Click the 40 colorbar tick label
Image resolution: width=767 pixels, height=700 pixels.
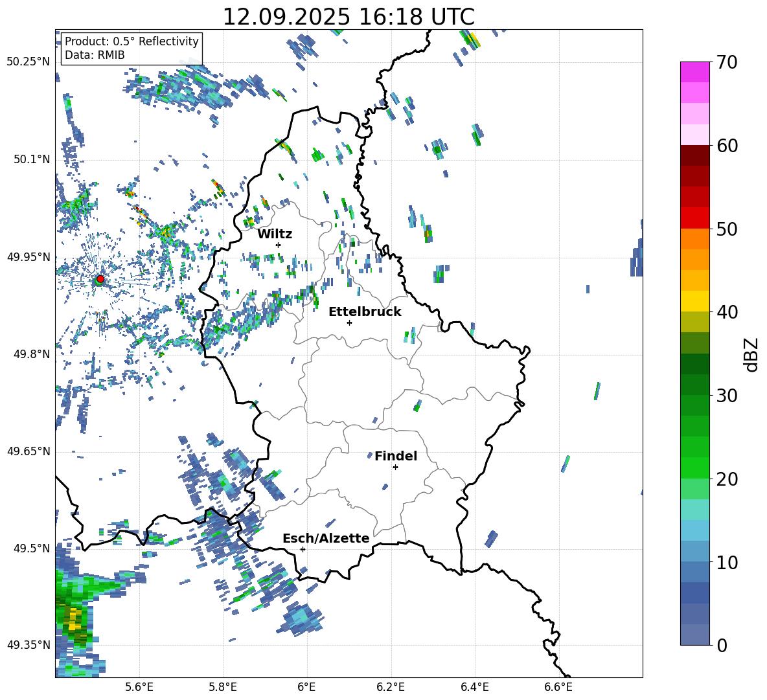(x=727, y=312)
